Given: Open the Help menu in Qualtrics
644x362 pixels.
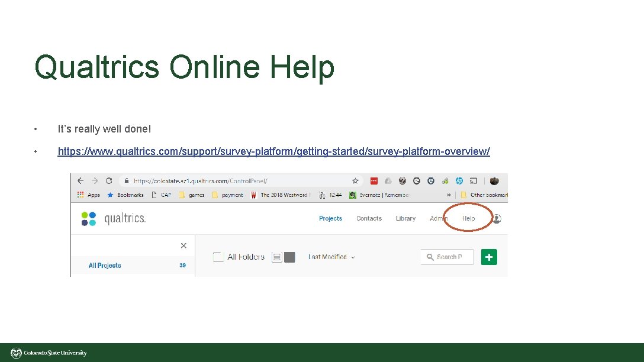Looking at the screenshot, I should (x=469, y=218).
